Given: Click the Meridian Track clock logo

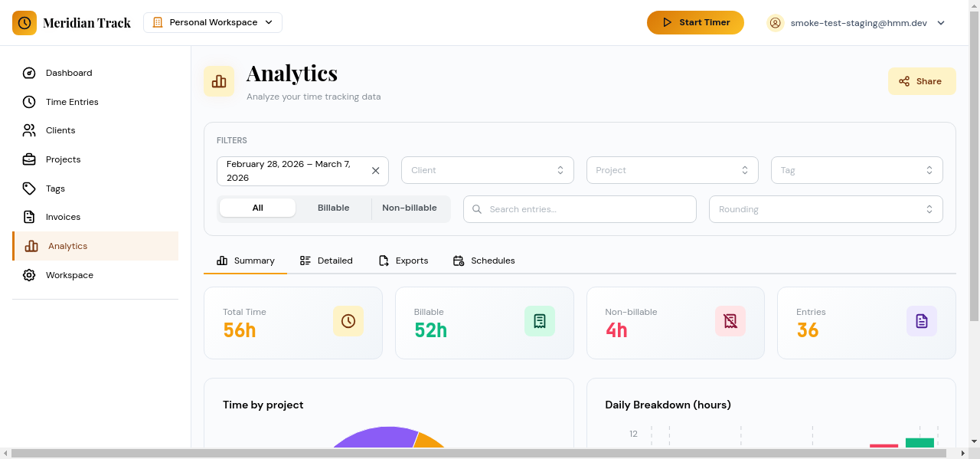Looking at the screenshot, I should [x=24, y=22].
